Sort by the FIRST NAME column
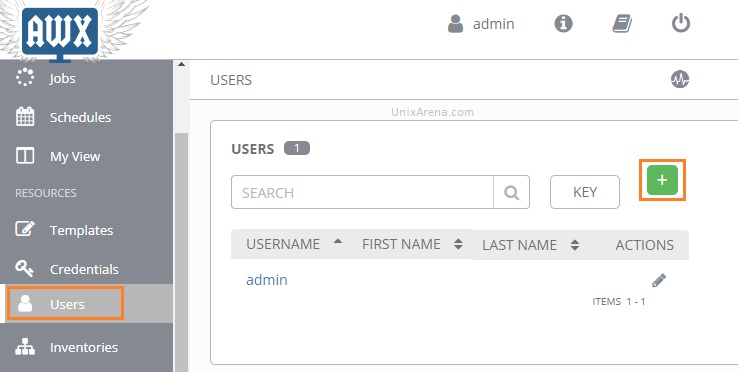This screenshot has width=738, height=372. coord(412,244)
